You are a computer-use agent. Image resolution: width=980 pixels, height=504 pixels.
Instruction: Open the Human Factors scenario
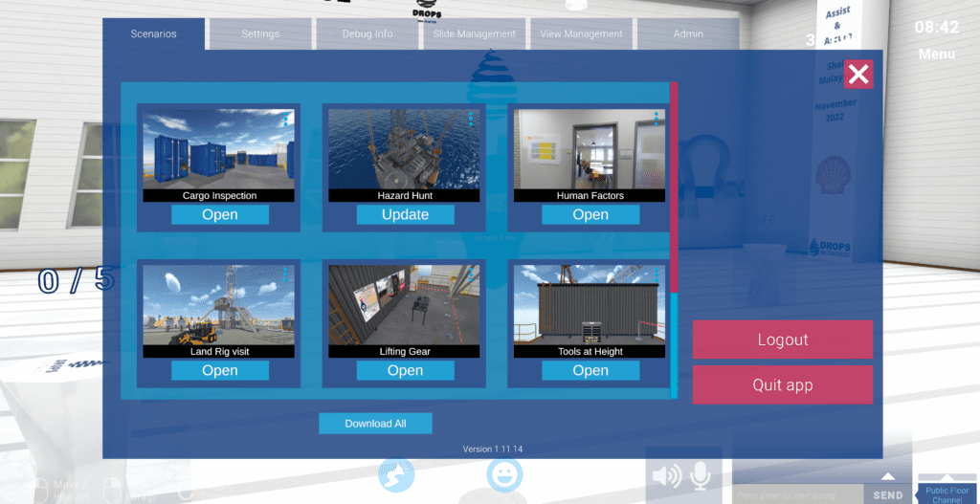coord(590,215)
